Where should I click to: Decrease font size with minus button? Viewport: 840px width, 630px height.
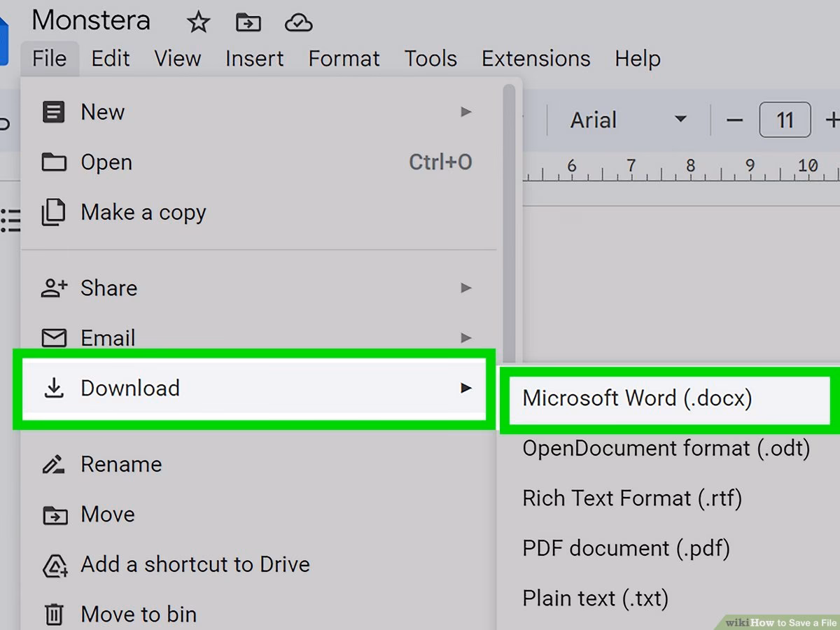pos(734,120)
